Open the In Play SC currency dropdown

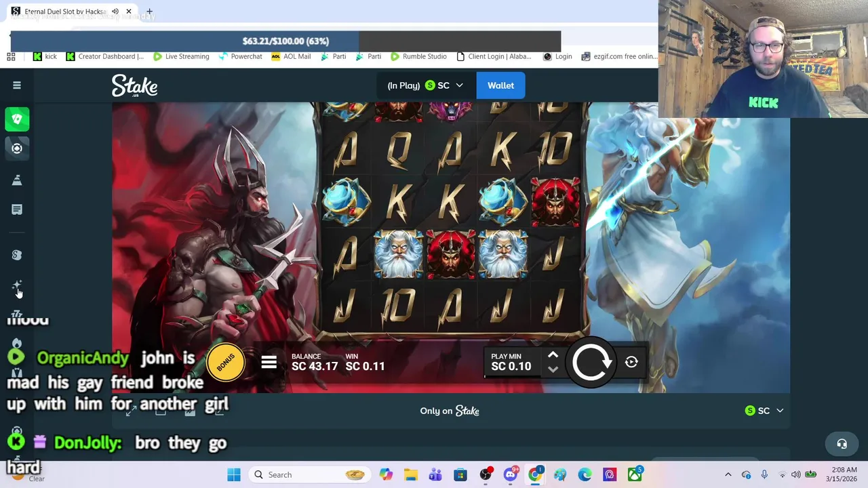(x=425, y=85)
